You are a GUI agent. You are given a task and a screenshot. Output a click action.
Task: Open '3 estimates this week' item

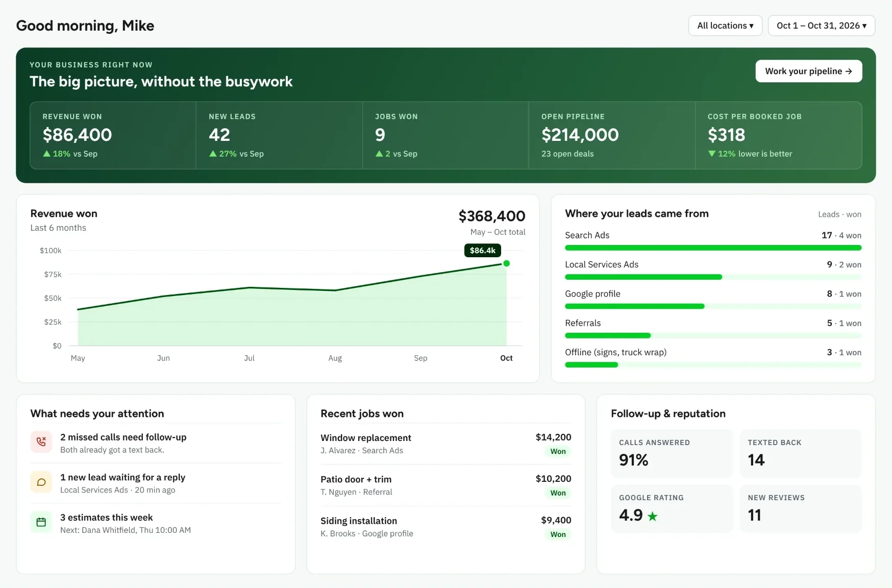point(156,523)
